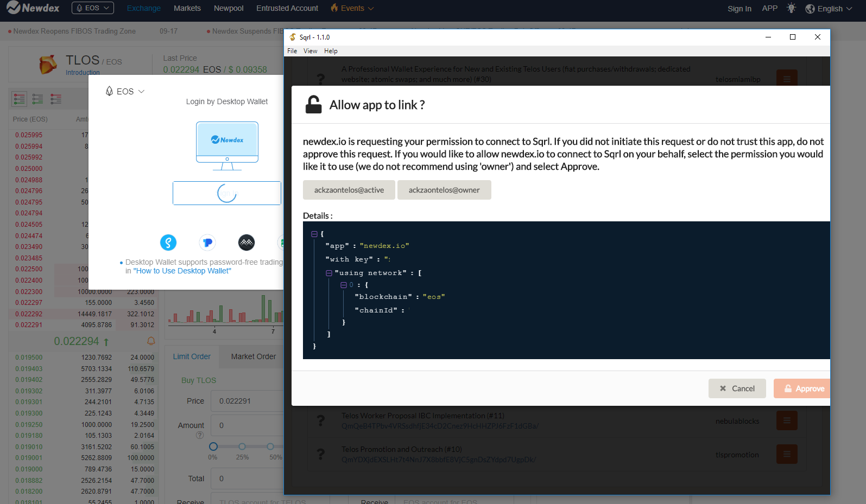The image size is (866, 504).
Task: Open the EOS chain dropdown in top navigation
Action: [93, 8]
